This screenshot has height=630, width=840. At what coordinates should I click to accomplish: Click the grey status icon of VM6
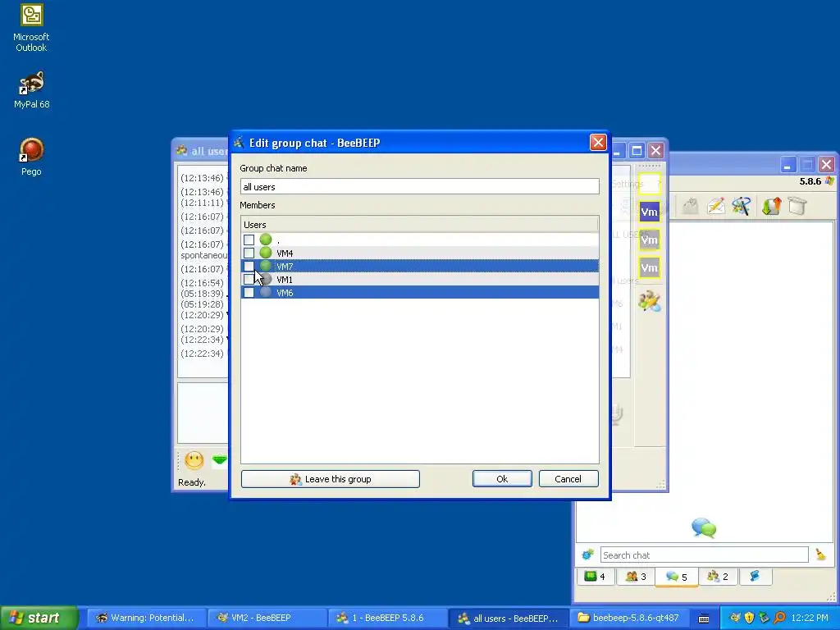click(266, 293)
